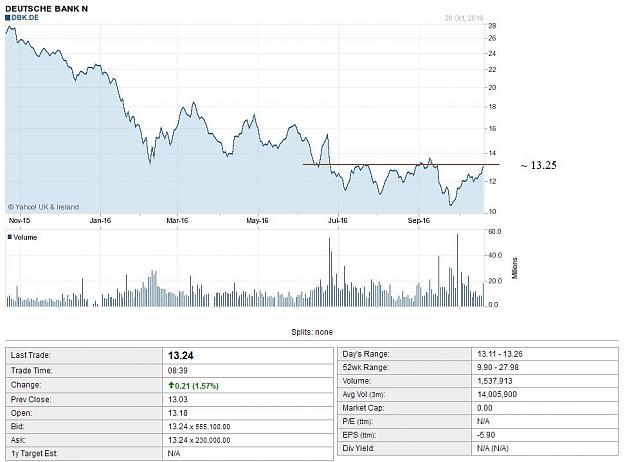This screenshot has width=625, height=462.
Task: Click the Avg Vol value 14,005,900
Action: pyautogui.click(x=497, y=395)
